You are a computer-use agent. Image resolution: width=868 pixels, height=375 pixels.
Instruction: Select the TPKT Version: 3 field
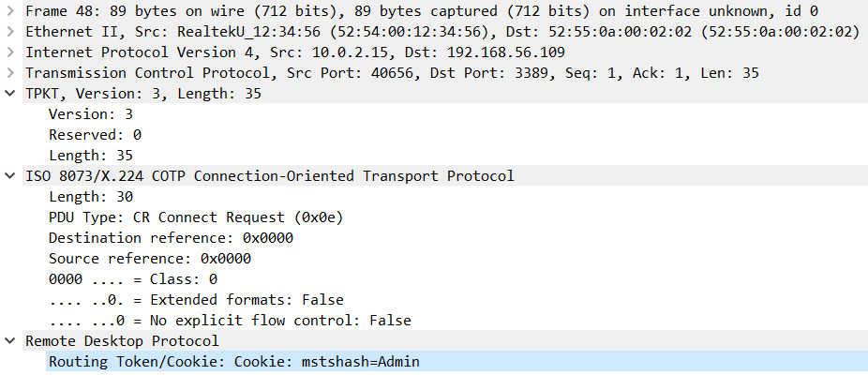[x=91, y=114]
